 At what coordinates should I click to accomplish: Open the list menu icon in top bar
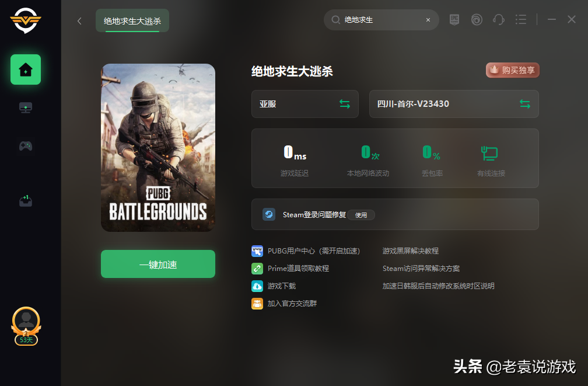[x=521, y=20]
